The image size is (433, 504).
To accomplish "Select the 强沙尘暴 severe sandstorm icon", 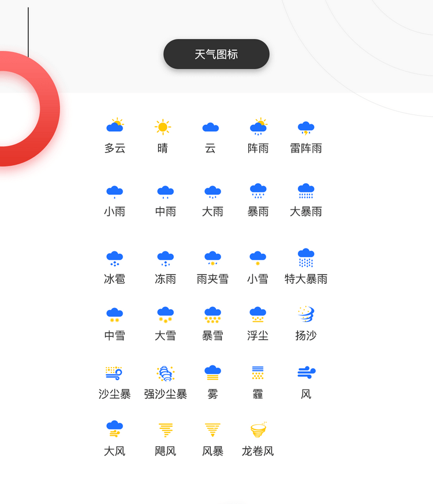I will pyautogui.click(x=166, y=373).
